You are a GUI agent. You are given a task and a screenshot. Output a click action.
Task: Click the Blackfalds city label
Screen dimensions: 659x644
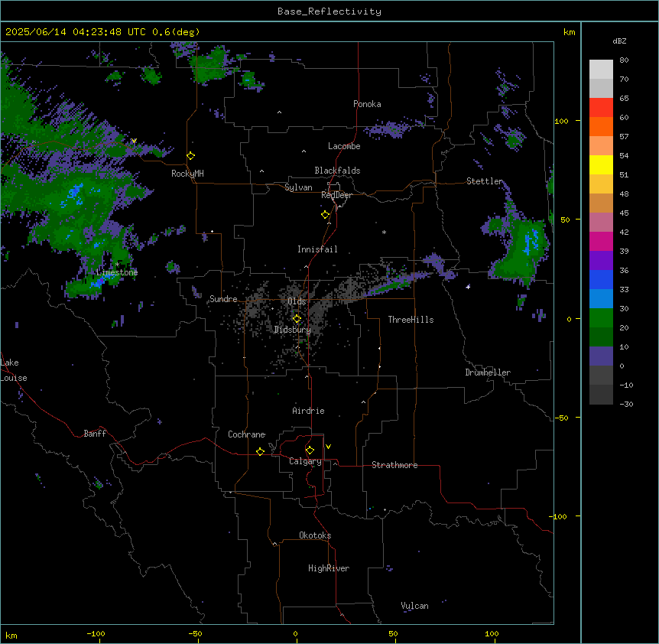(x=337, y=171)
